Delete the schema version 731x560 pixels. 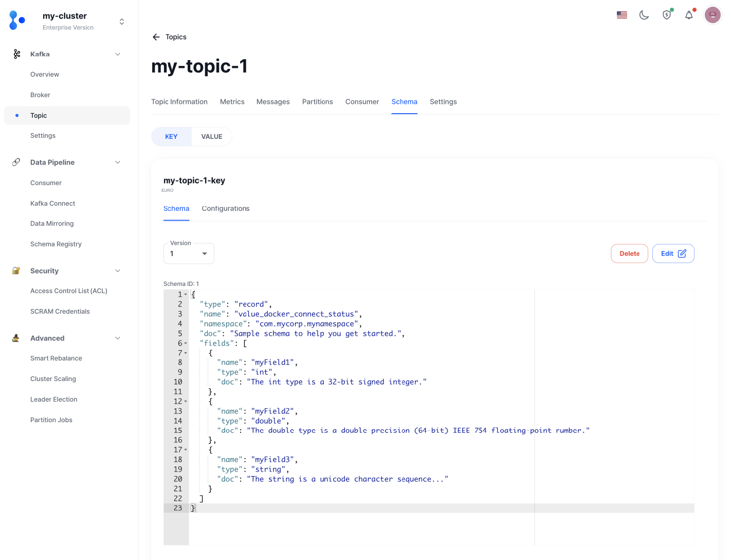pyautogui.click(x=629, y=253)
